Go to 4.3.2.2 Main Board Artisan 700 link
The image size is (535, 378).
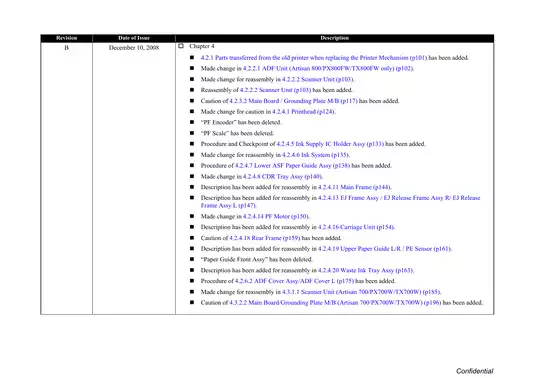tap(335, 303)
